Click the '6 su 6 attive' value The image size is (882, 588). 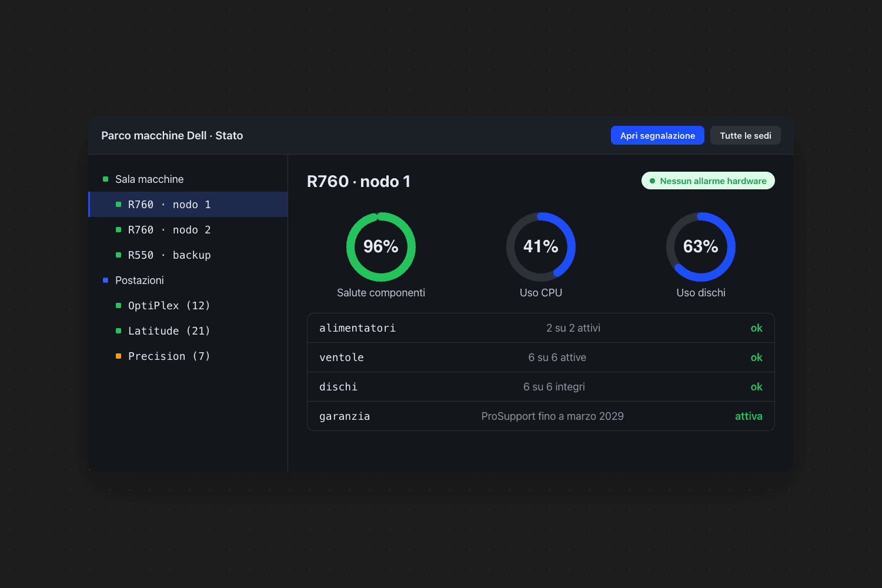pos(557,358)
